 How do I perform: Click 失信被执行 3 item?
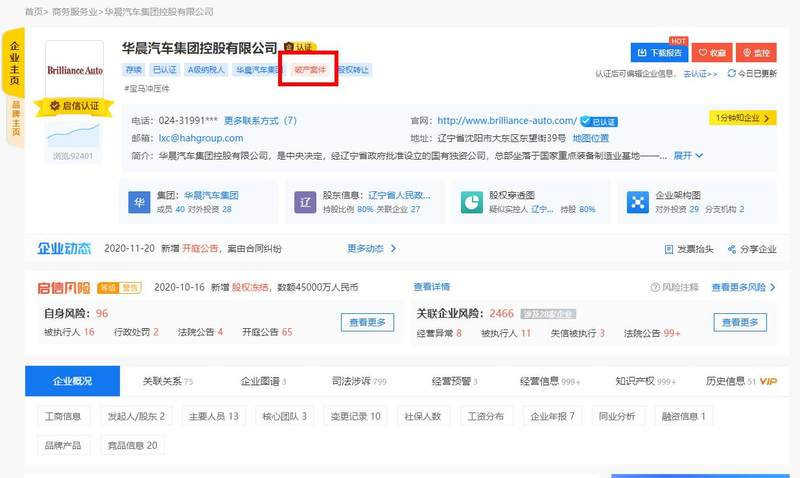[578, 333]
